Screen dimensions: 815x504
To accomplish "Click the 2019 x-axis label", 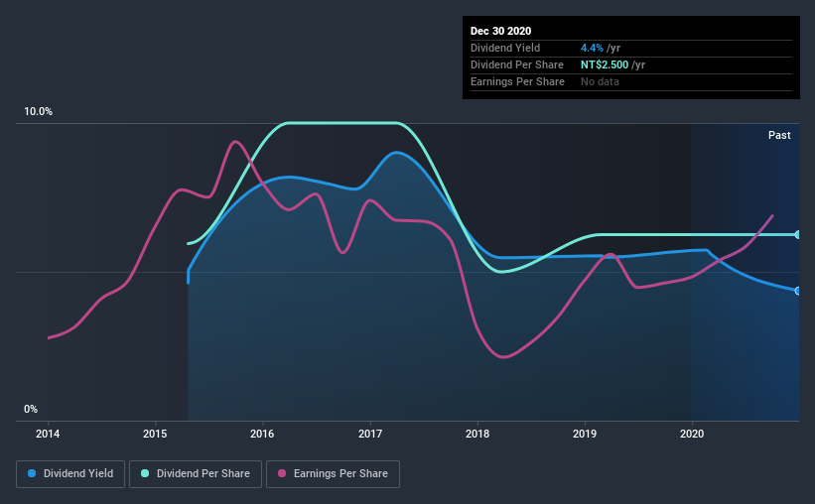I will pos(585,434).
